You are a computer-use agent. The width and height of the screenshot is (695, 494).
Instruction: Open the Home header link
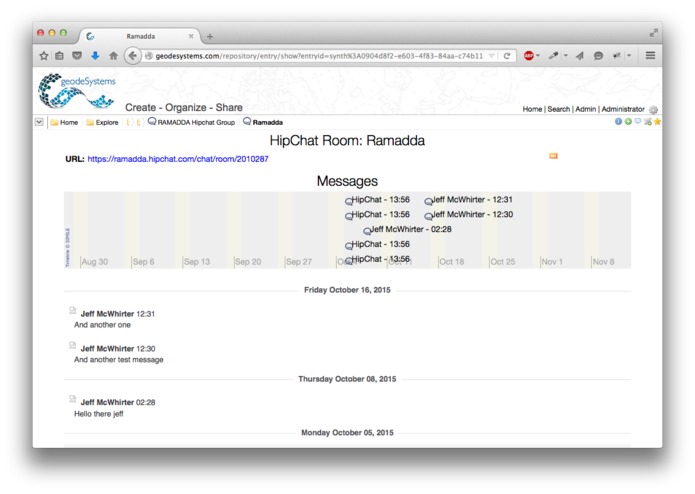pos(532,109)
